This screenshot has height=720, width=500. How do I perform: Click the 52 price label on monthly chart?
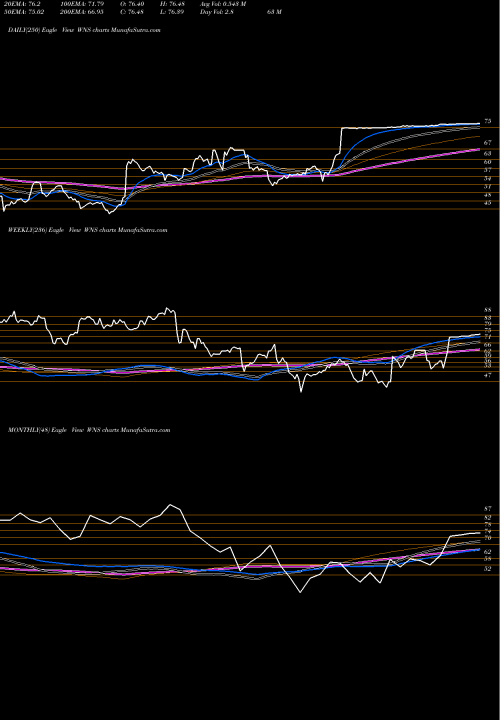point(488,568)
